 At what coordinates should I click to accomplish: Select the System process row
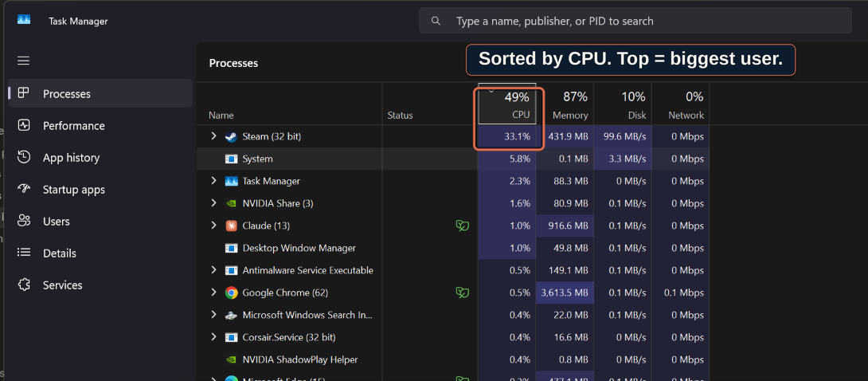(453, 159)
